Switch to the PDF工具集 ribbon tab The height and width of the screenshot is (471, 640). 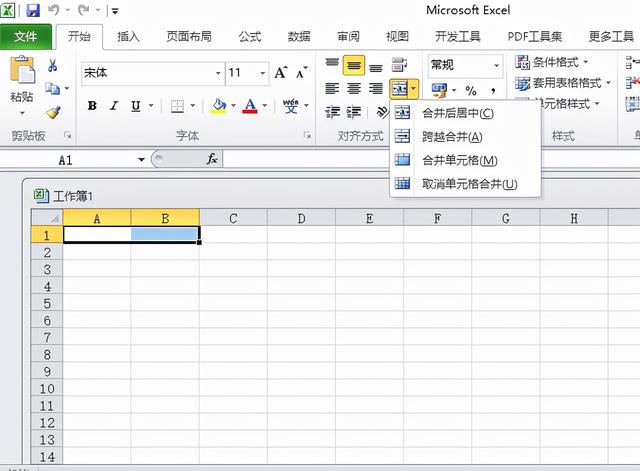(535, 37)
